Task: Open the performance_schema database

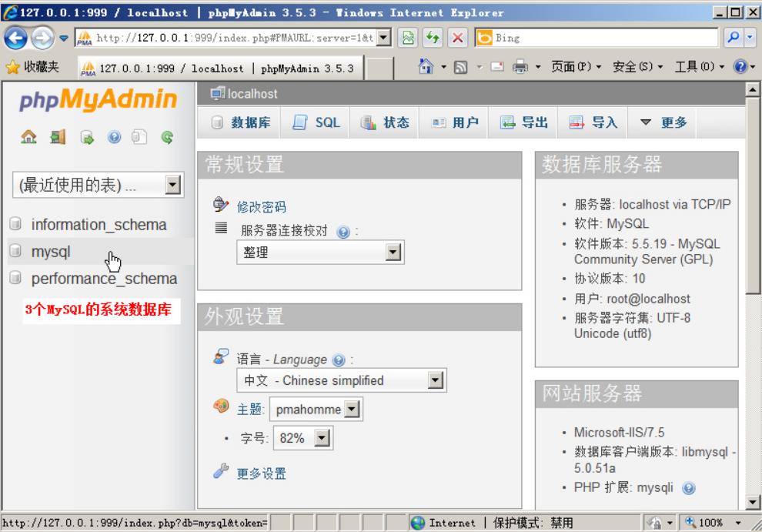Action: click(104, 279)
